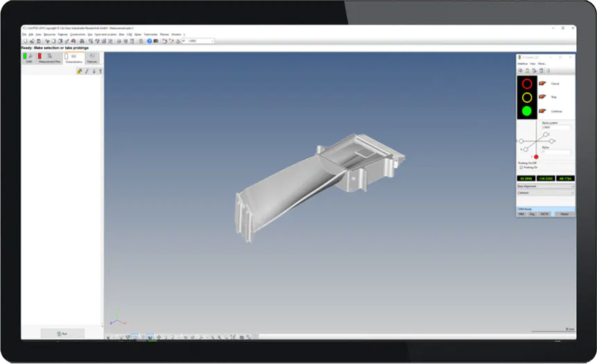Click the Run button
This screenshot has width=597, height=364.
(x=63, y=333)
